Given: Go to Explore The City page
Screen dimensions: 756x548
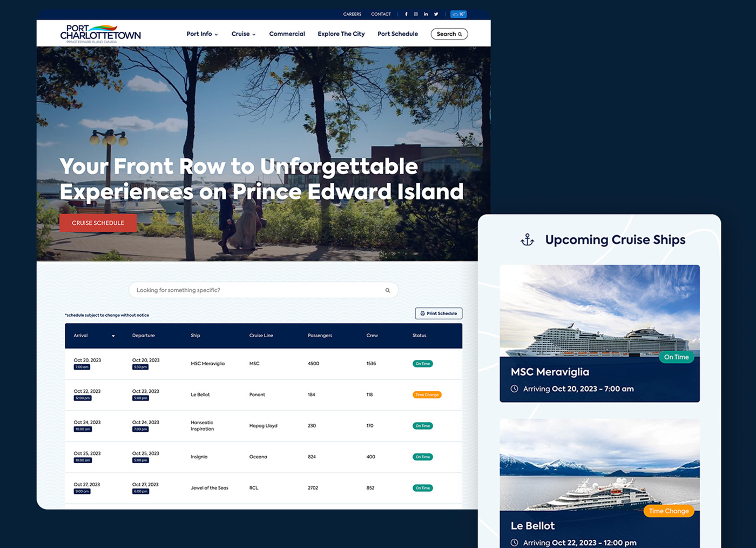Looking at the screenshot, I should pos(341,34).
